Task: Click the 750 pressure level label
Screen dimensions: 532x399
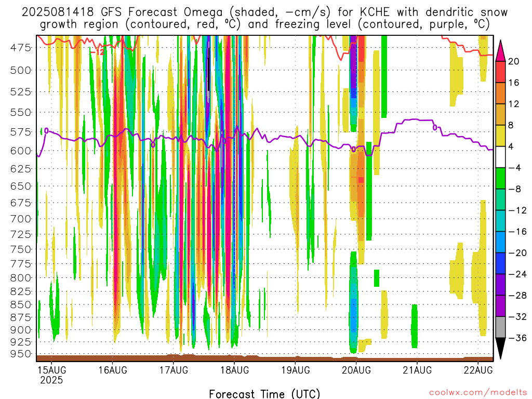Action: click(21, 249)
